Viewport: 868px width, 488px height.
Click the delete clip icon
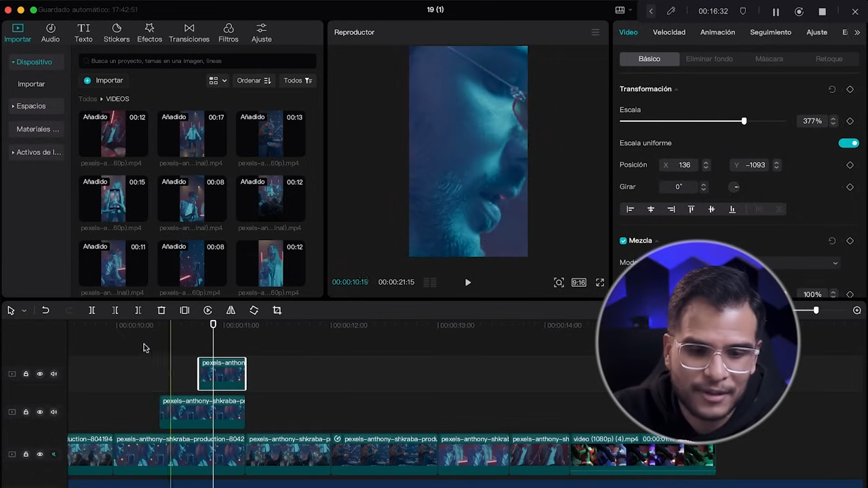161,310
